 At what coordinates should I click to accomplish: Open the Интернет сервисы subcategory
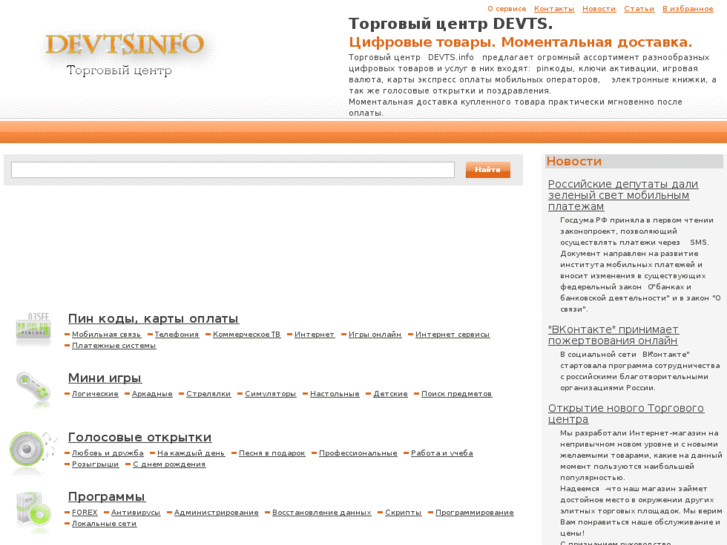[453, 334]
